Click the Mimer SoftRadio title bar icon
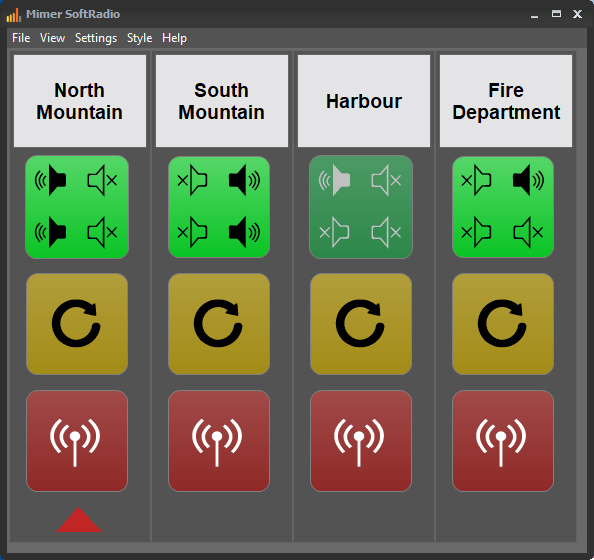594x560 pixels. pos(14,14)
